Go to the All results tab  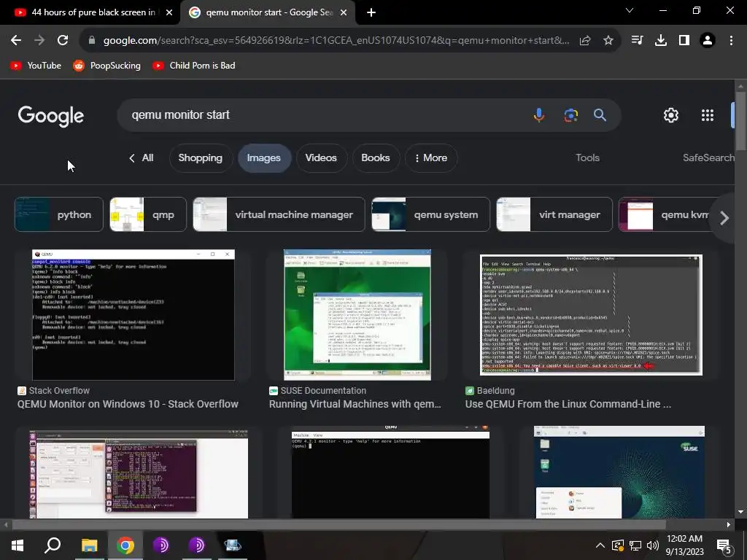142,157
